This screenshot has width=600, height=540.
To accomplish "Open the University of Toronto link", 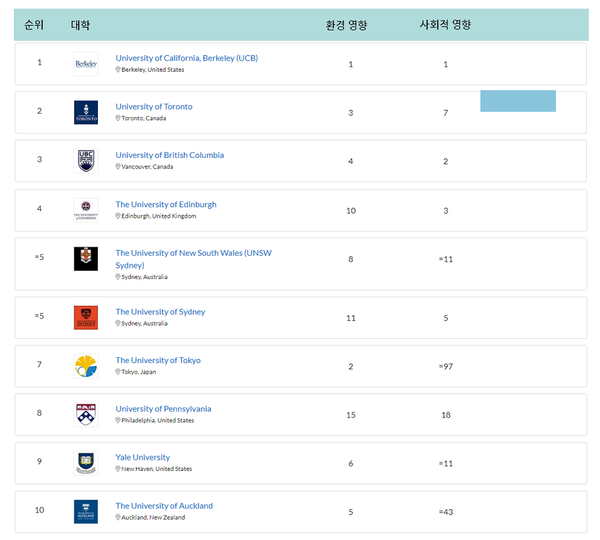I will 154,106.
